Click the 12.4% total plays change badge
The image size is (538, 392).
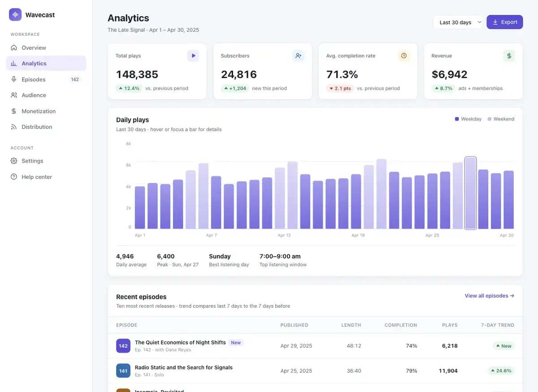(129, 88)
